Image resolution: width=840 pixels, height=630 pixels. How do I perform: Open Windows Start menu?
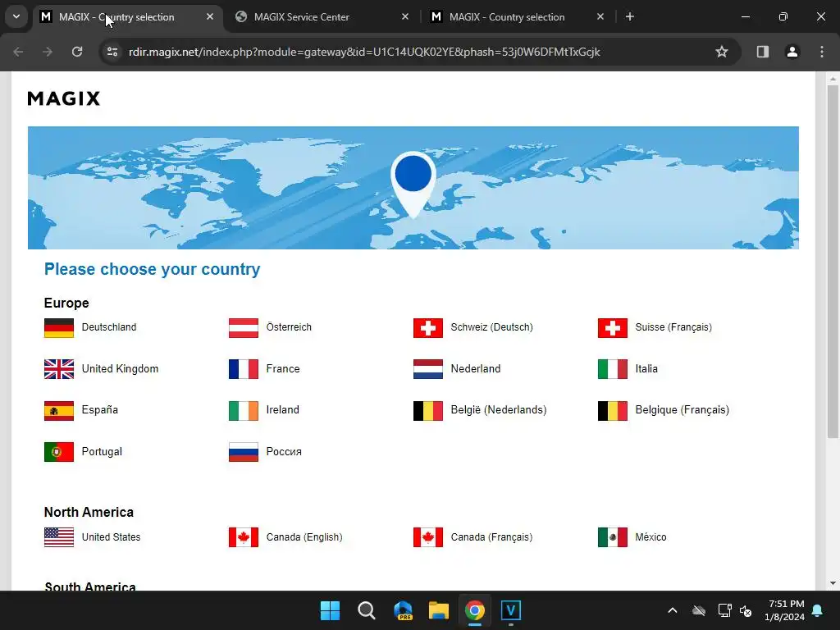point(330,610)
